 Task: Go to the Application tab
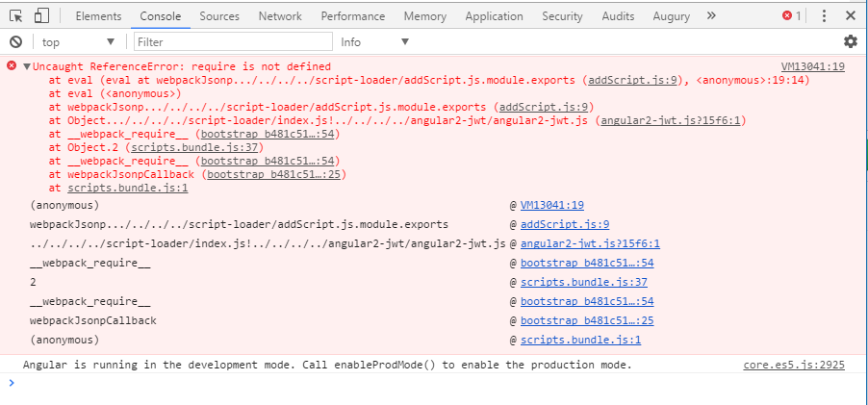[494, 16]
